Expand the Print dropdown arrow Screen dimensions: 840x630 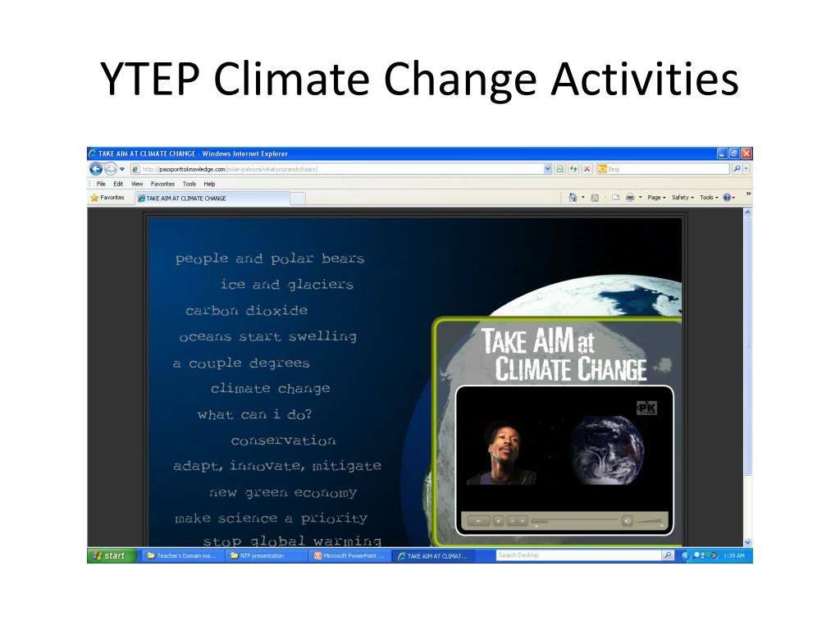(640, 198)
